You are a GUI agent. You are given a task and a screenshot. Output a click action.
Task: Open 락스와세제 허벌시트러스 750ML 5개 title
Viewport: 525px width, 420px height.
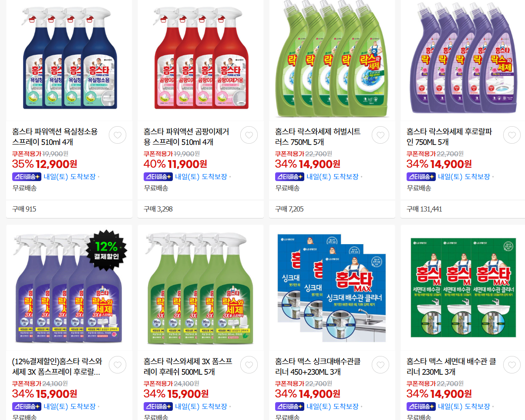point(318,137)
